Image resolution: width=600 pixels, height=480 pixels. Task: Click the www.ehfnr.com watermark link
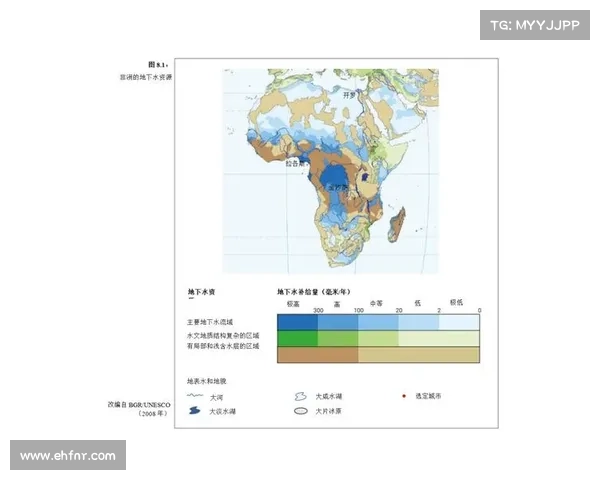[x=68, y=456]
